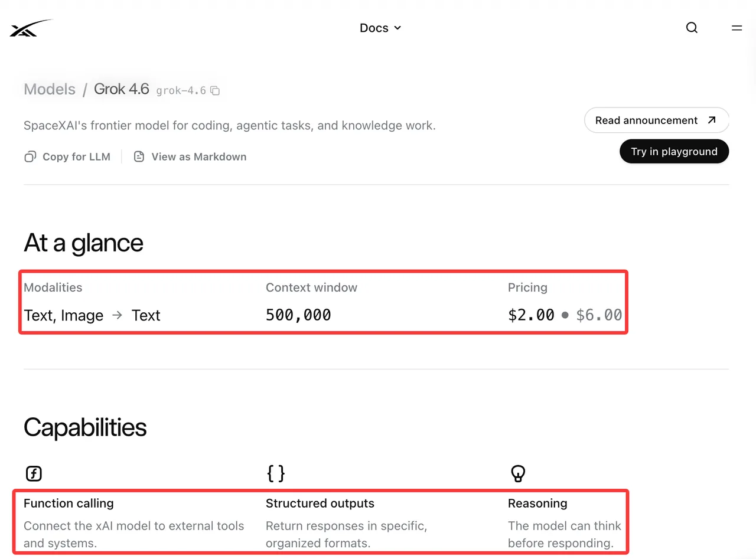Click the Reasoning lightbulb icon
Screen dimensions: 756x559
point(517,473)
